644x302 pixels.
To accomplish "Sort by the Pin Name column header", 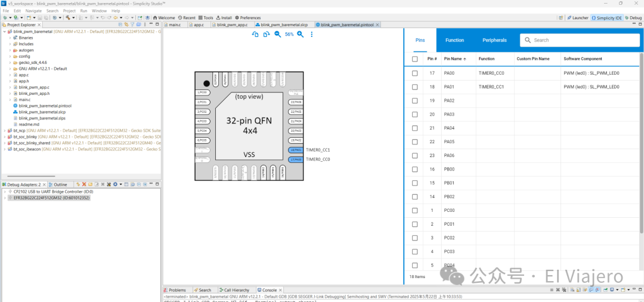I will pos(454,58).
